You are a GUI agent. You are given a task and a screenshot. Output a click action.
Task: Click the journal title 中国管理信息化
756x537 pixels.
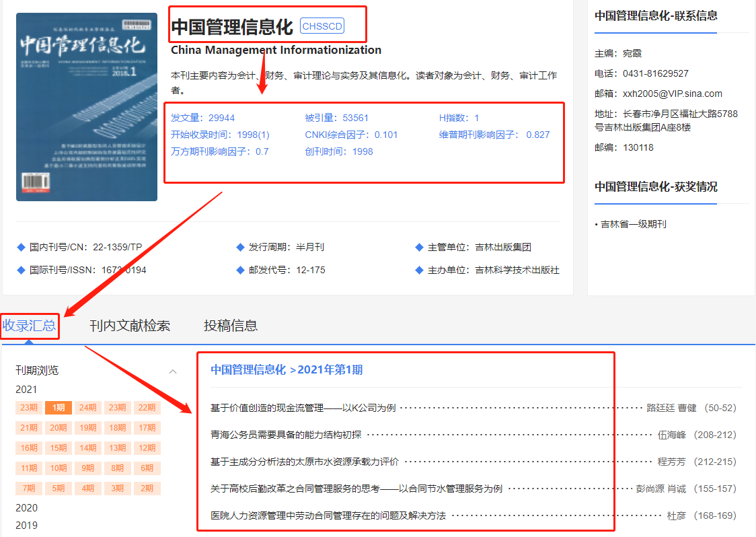click(232, 26)
